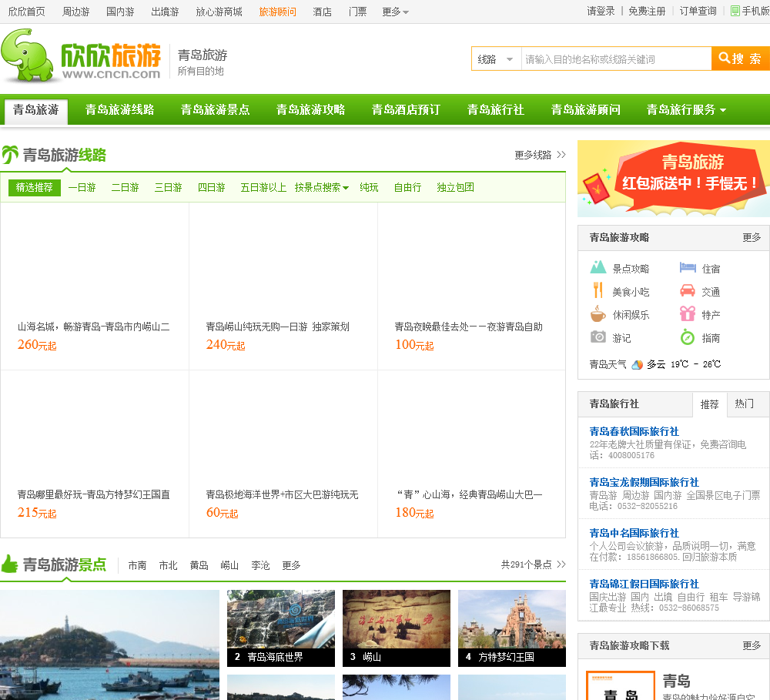This screenshot has height=700, width=770.
Task: Click the fork and knife 美食小吃 icon
Action: [598, 291]
